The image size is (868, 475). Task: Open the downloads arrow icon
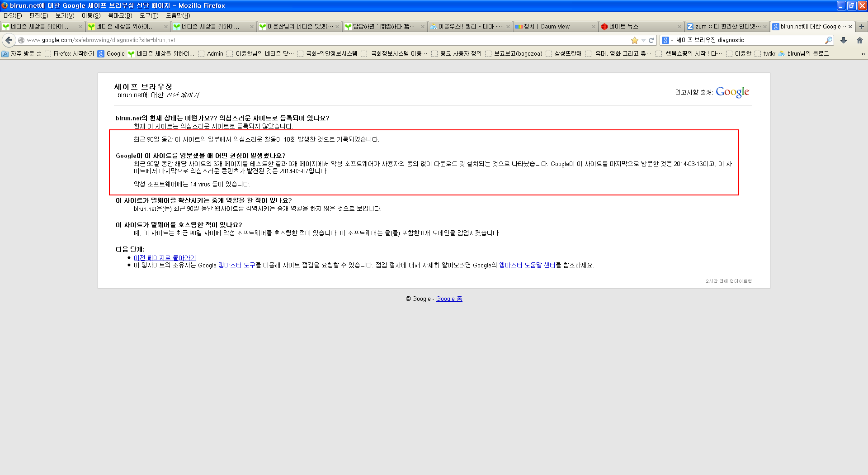(x=844, y=40)
